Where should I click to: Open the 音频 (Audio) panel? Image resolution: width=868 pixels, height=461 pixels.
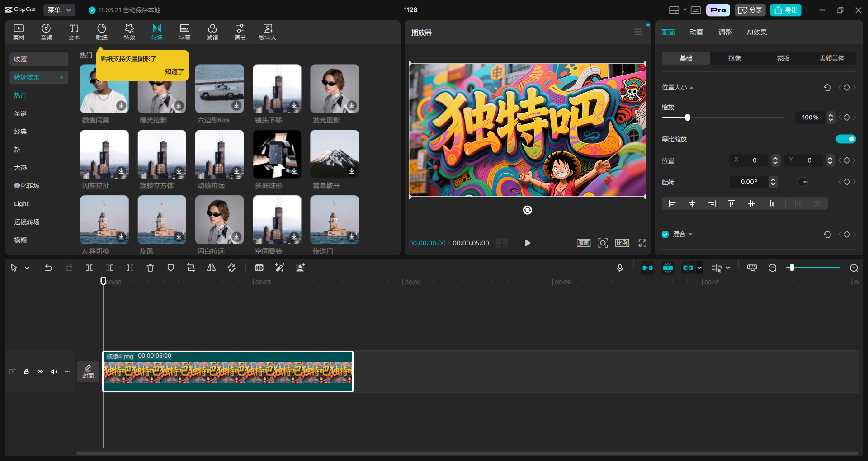(x=46, y=32)
